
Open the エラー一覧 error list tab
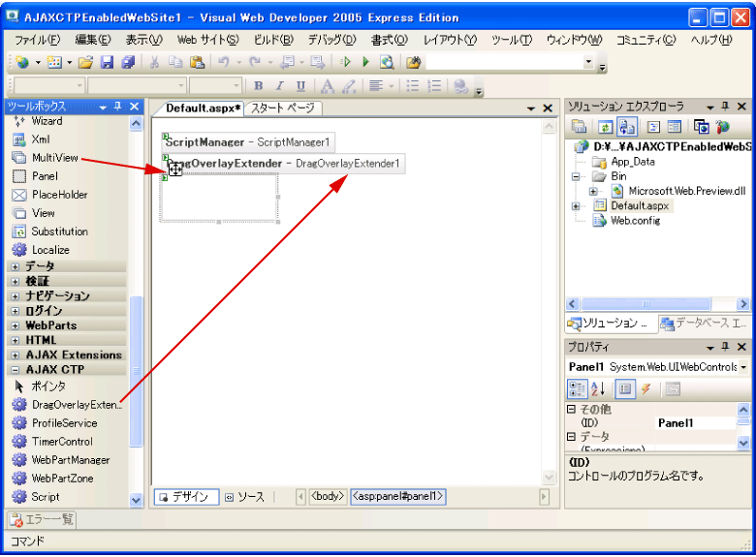click(x=42, y=519)
